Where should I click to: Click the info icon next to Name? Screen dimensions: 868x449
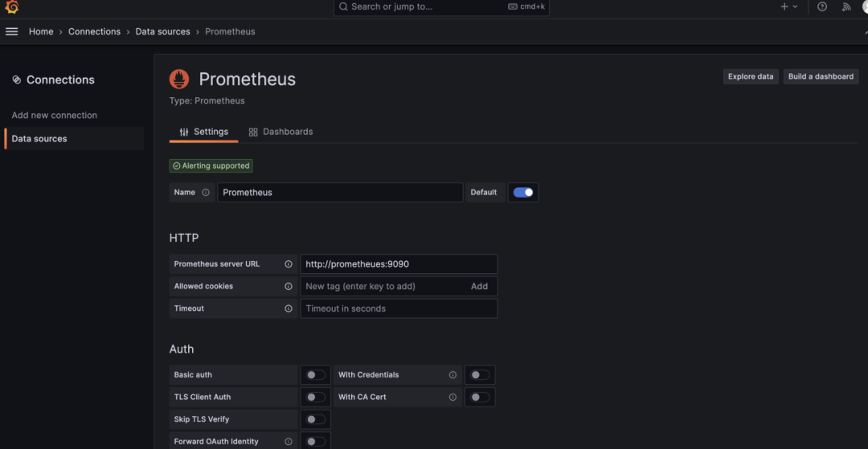coord(206,193)
